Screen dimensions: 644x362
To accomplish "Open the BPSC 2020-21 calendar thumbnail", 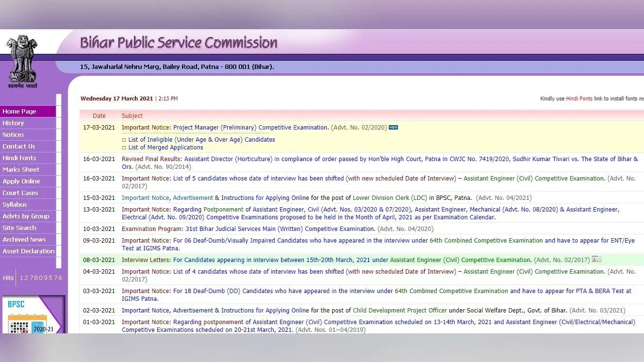I will point(33,315).
